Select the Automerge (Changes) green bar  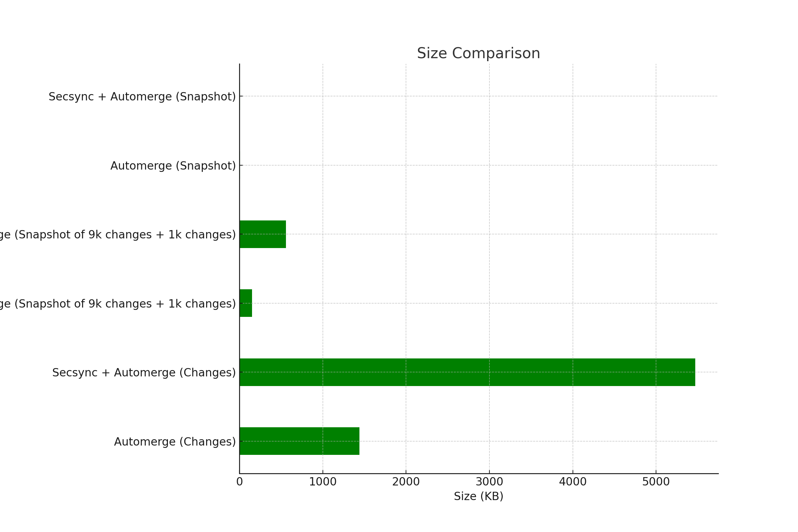coord(299,441)
